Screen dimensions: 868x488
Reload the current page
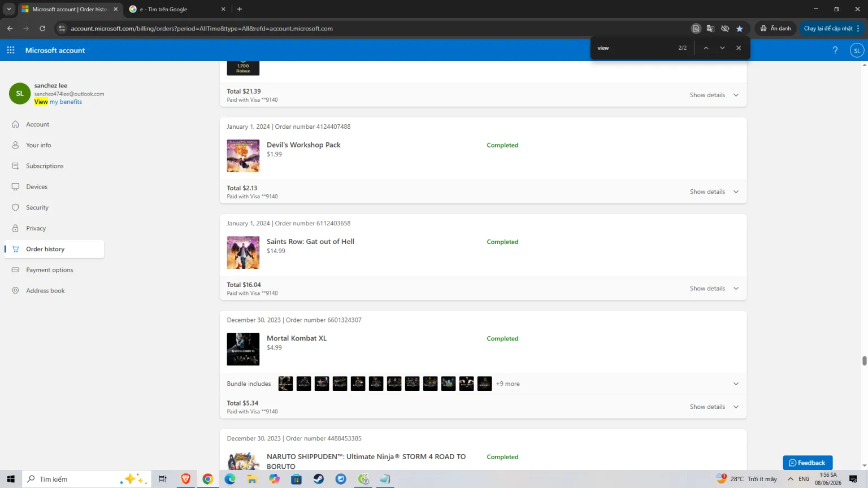click(42, 28)
